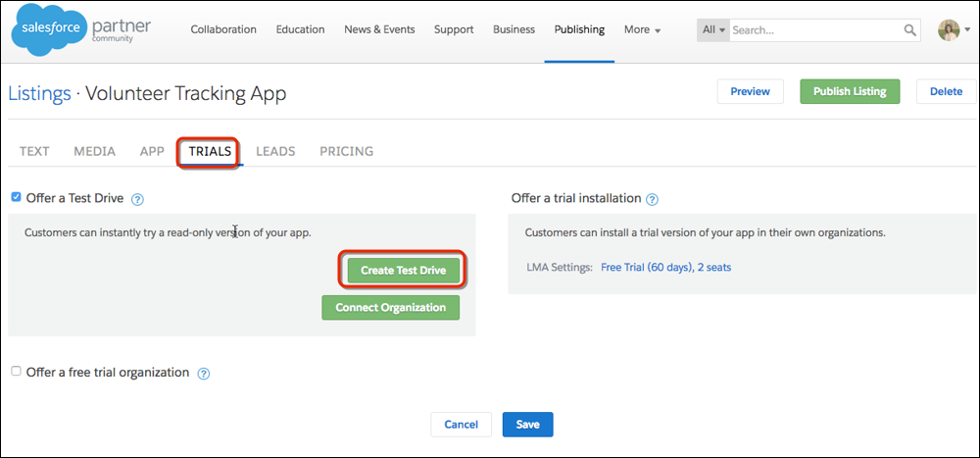Open the Business menu
Image resolution: width=980 pixels, height=458 pixels.
[514, 29]
